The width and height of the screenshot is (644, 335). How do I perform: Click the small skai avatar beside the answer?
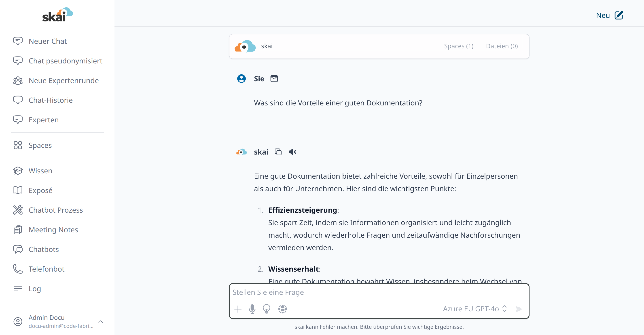(241, 152)
